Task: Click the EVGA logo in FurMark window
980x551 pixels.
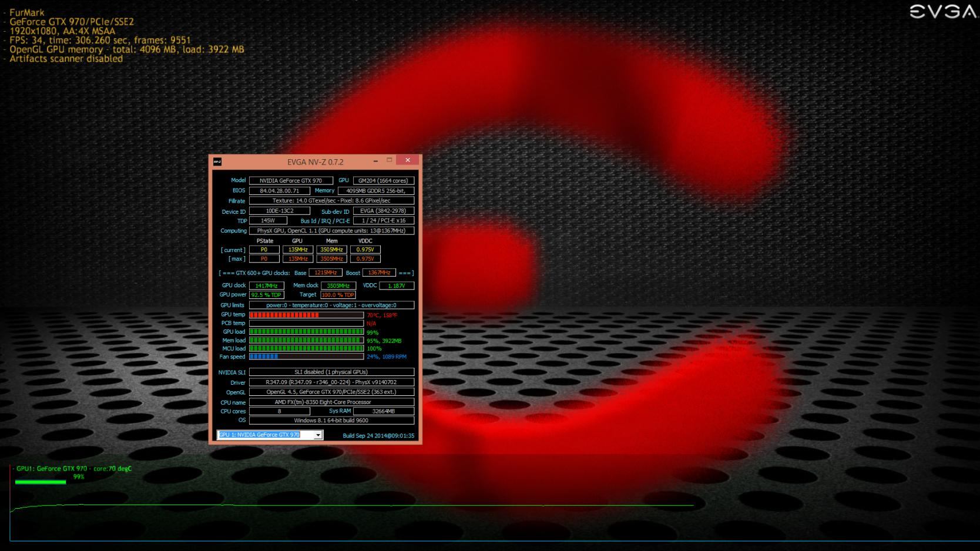Action: 942,12
